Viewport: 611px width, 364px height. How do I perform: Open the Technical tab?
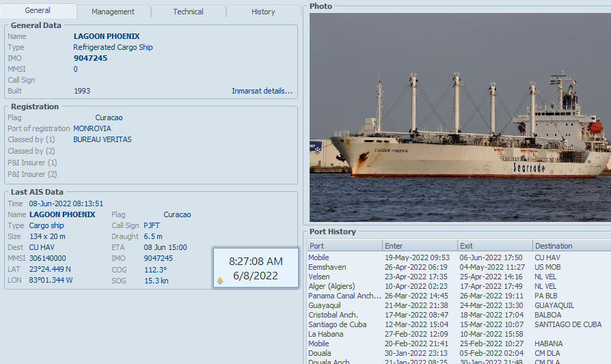click(188, 12)
